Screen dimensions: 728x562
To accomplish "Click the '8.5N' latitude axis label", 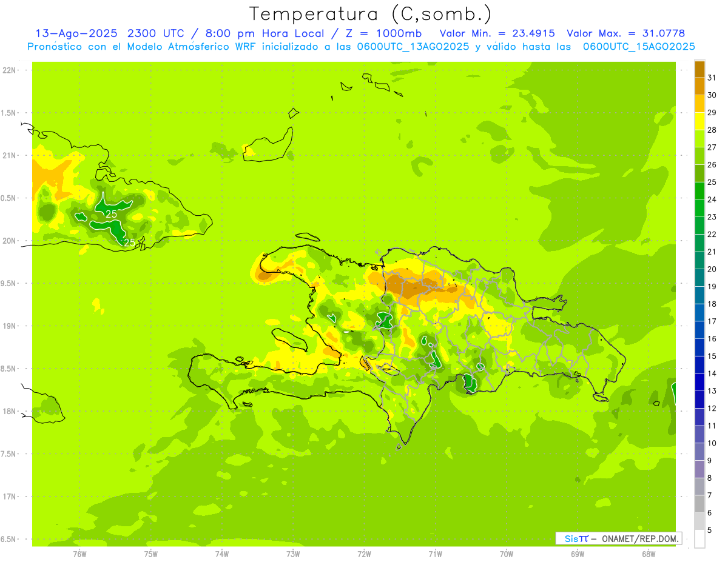I will click(9, 369).
